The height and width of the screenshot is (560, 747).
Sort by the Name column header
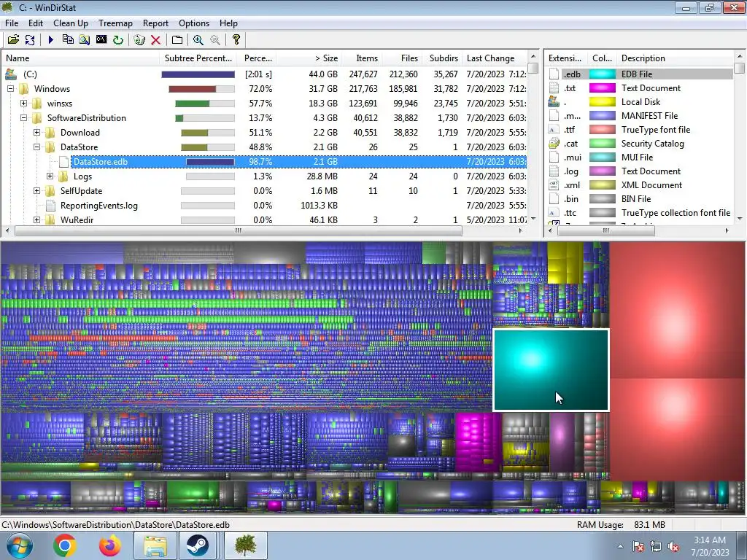[x=81, y=58]
